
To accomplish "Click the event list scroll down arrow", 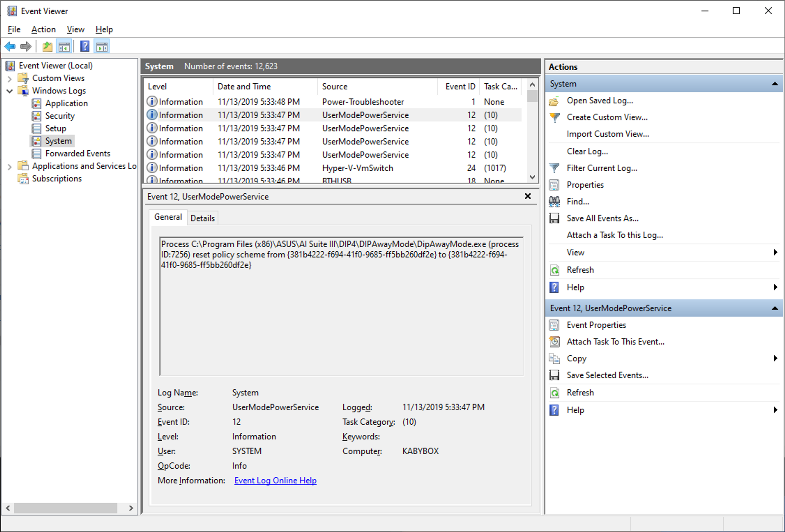I will pos(532,177).
